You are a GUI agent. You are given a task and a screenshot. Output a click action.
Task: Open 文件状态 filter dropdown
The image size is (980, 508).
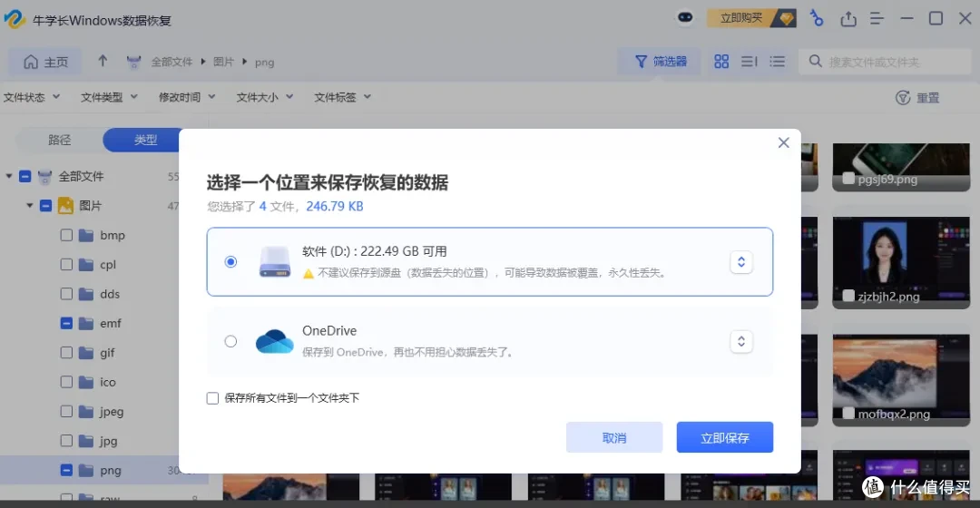(32, 97)
